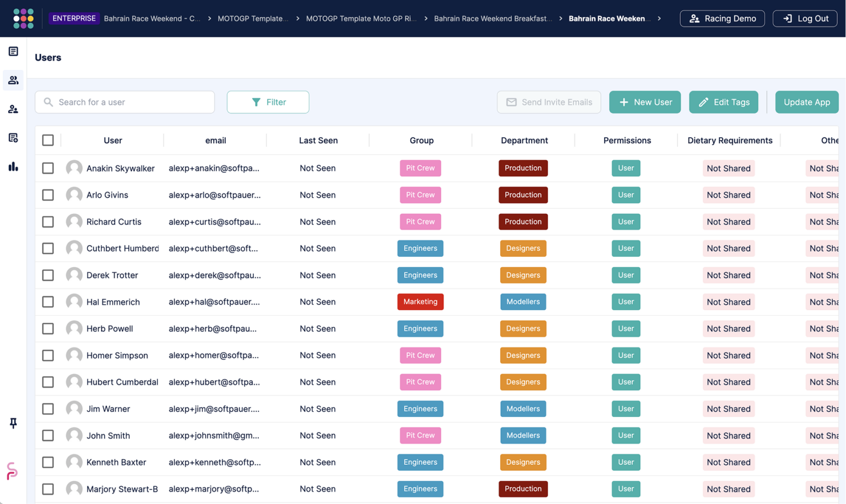View analytics via the bar chart icon
The width and height of the screenshot is (846, 504).
tap(13, 166)
